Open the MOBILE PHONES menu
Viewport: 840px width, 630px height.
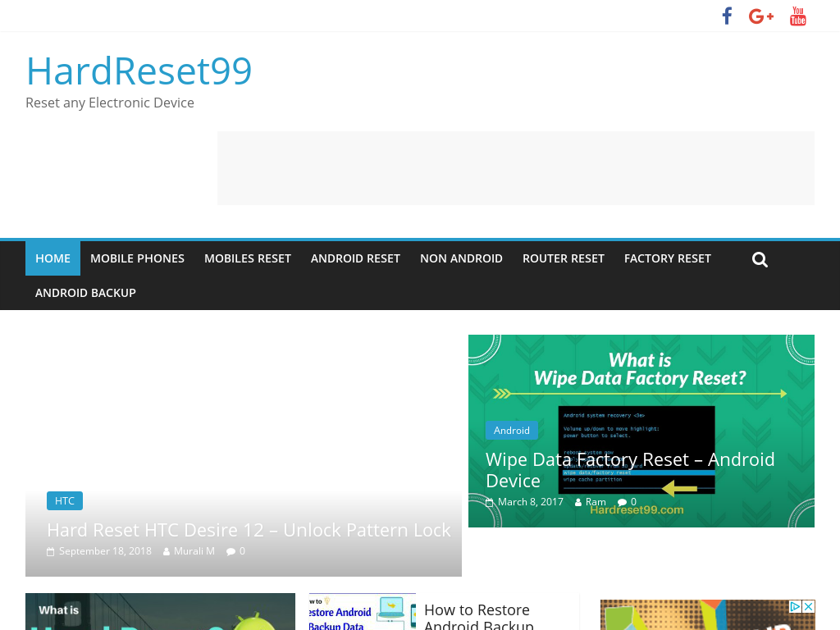coord(137,258)
